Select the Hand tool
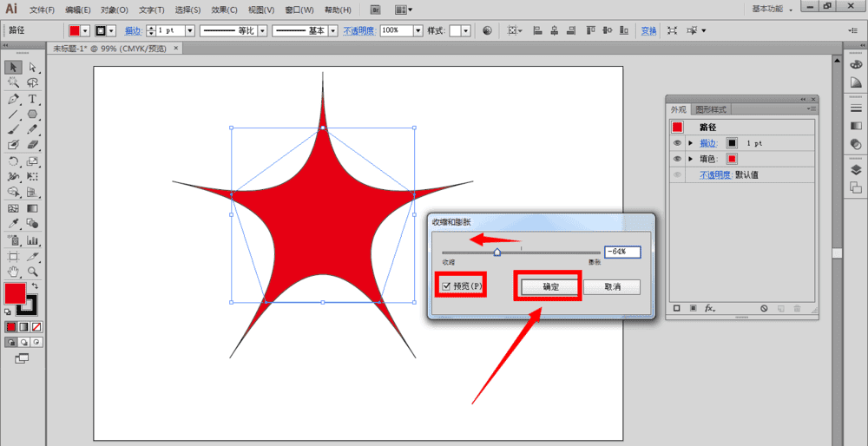 tap(13, 272)
